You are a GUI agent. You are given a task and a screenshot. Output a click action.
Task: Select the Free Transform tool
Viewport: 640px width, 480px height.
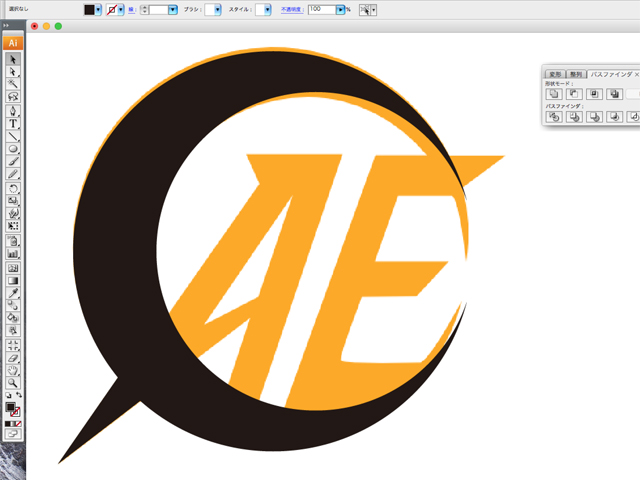tap(13, 226)
